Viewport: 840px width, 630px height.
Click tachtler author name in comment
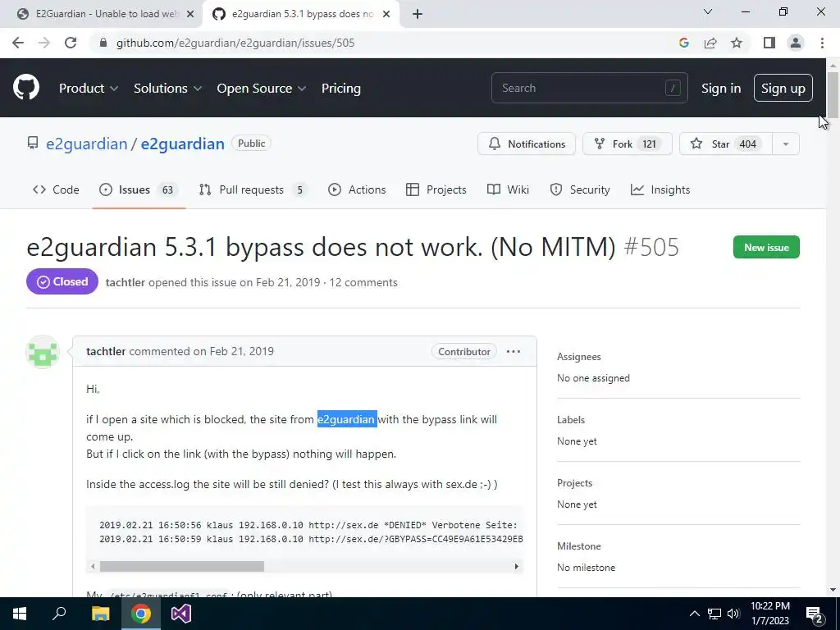106,351
